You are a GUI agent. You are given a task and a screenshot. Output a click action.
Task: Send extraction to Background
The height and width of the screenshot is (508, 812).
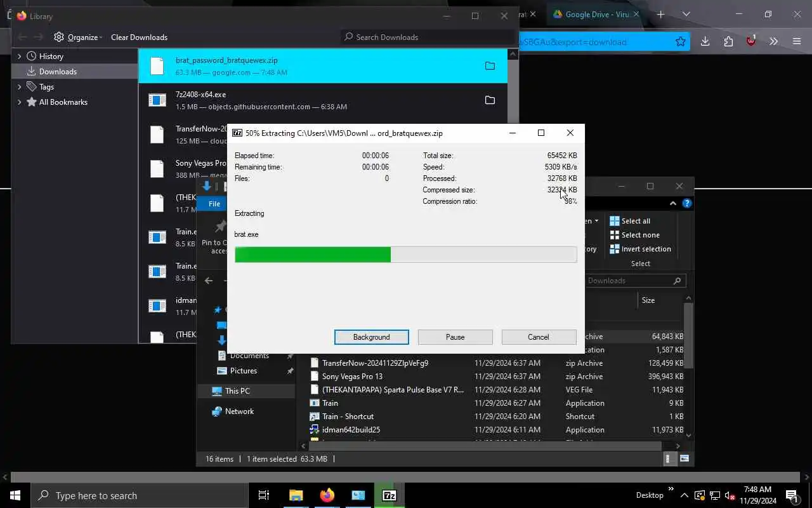tap(371, 337)
